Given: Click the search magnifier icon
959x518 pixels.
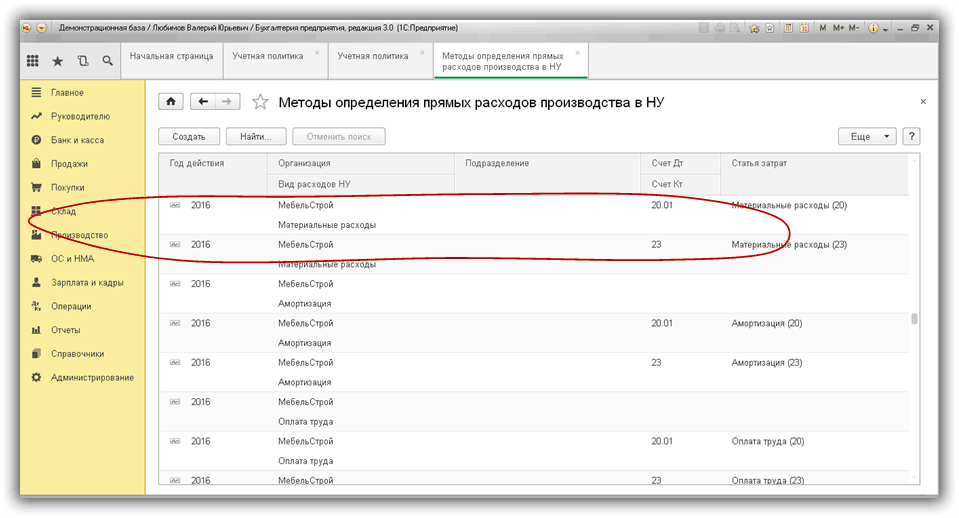Looking at the screenshot, I should [x=107, y=62].
